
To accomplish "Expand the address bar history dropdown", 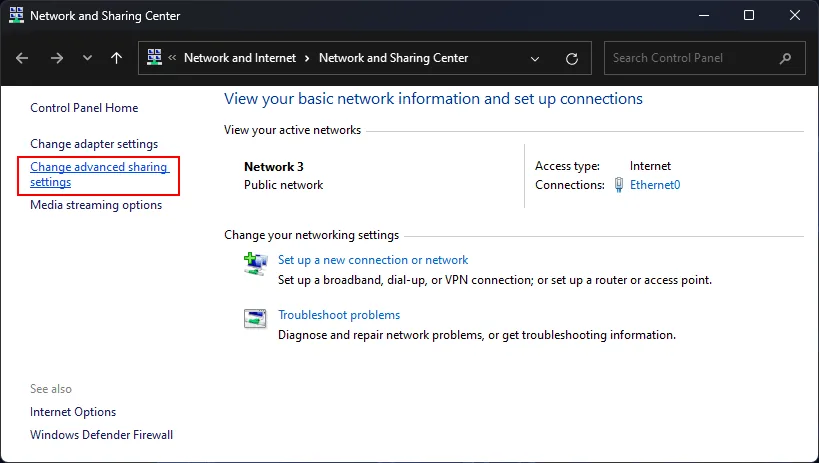I will pyautogui.click(x=535, y=59).
